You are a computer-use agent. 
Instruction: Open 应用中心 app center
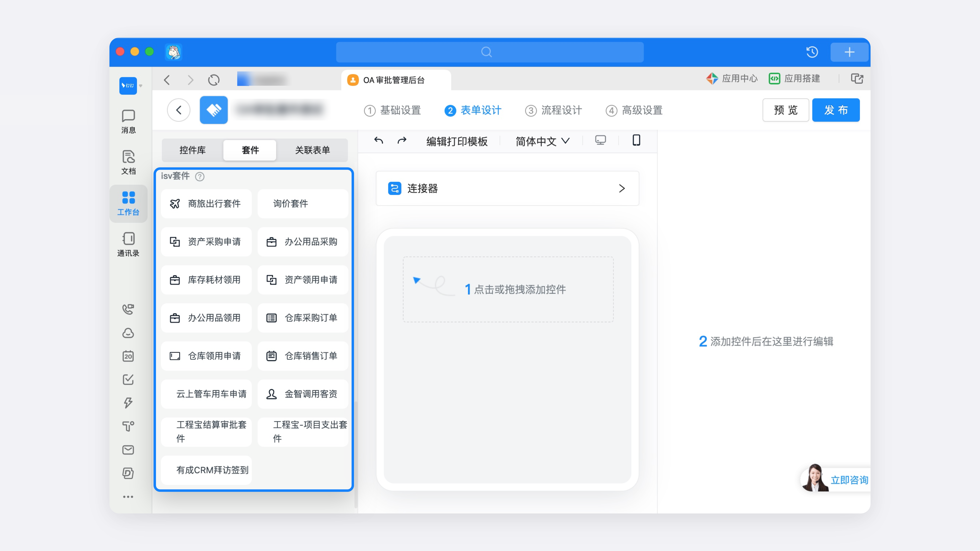[732, 79]
